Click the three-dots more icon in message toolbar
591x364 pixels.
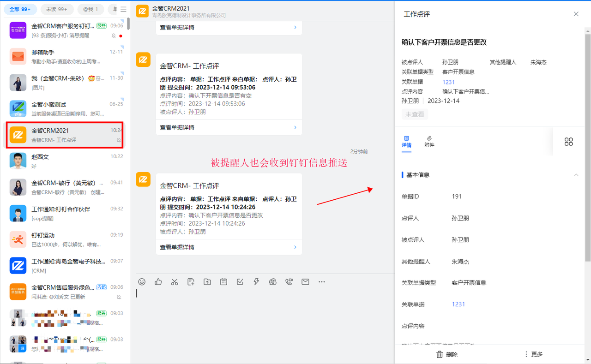pos(322,282)
